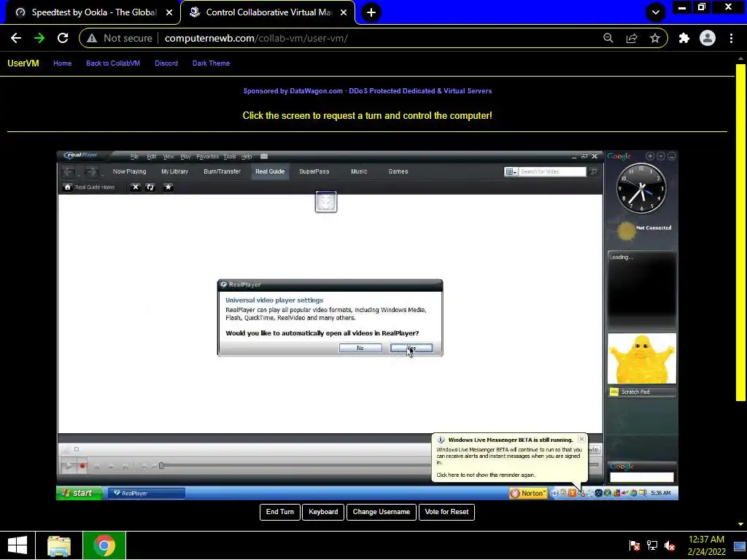This screenshot has width=747, height=560.
Task: Click the yellow character photo thumbnail
Action: click(641, 359)
